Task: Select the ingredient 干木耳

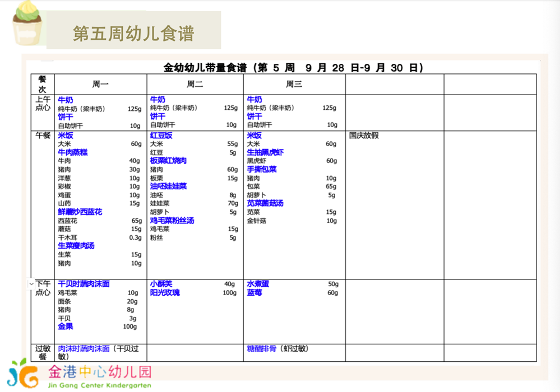Action: 67,237
